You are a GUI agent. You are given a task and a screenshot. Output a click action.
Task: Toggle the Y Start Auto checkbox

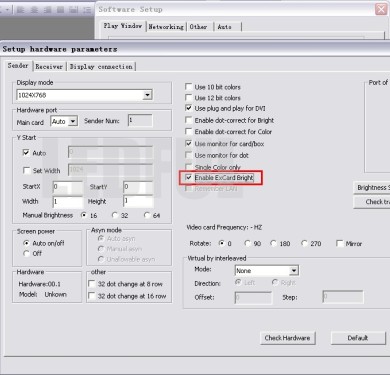pos(26,153)
